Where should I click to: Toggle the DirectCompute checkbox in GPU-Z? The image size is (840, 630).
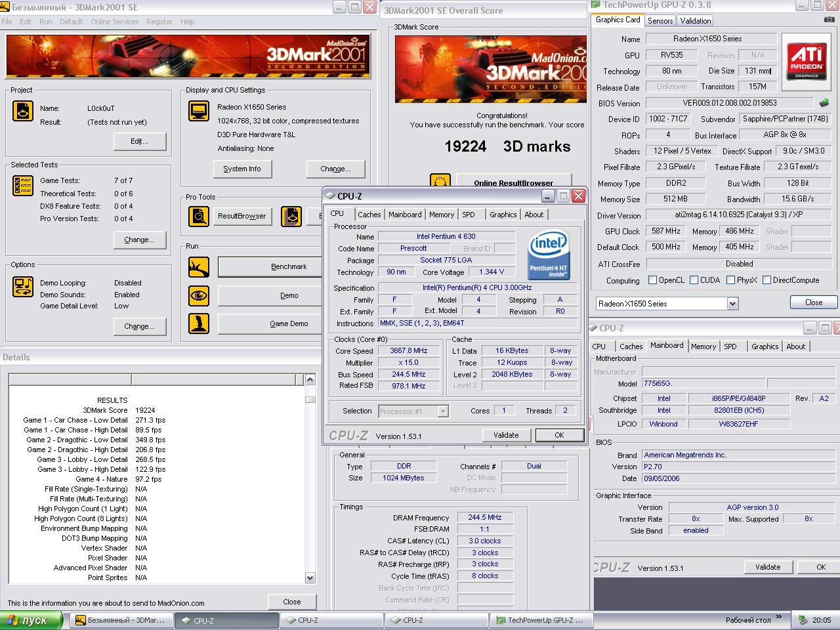tap(766, 280)
